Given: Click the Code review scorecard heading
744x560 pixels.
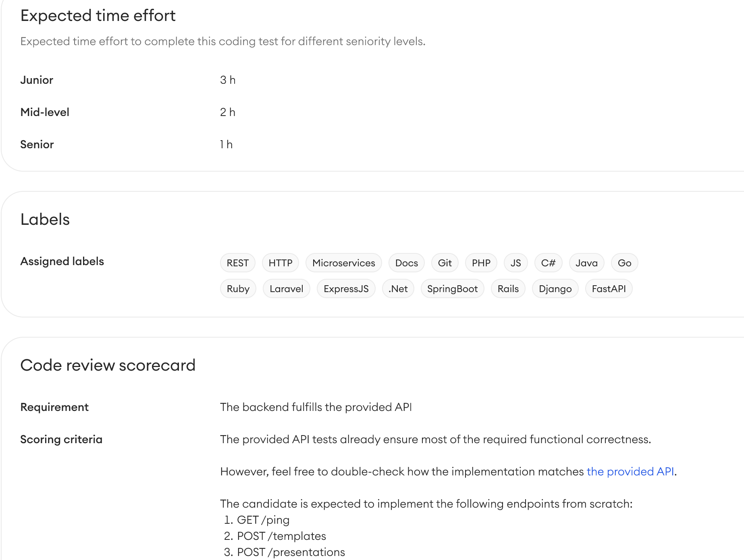Looking at the screenshot, I should pos(108,365).
